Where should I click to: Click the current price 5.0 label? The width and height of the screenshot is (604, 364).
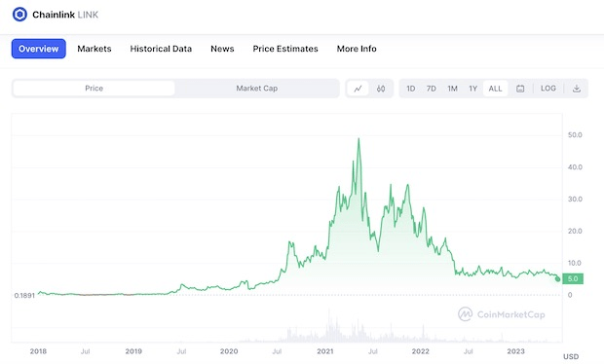(x=573, y=278)
